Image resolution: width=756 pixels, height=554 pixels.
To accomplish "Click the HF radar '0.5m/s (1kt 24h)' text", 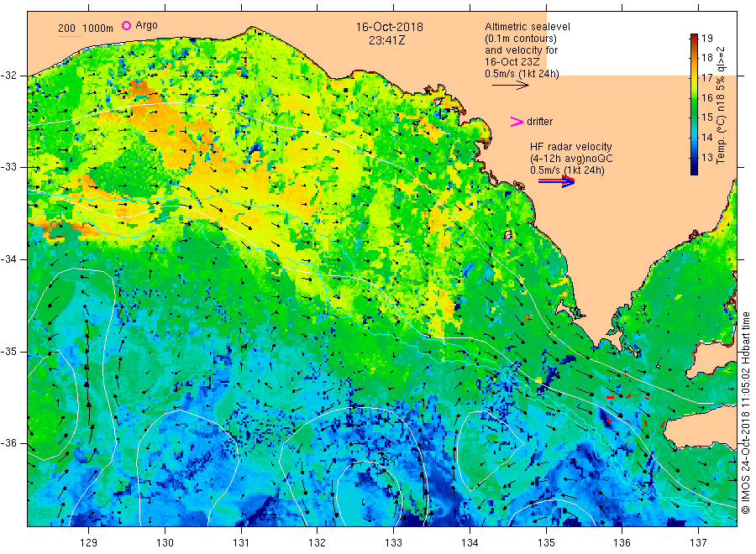I will pos(567,170).
